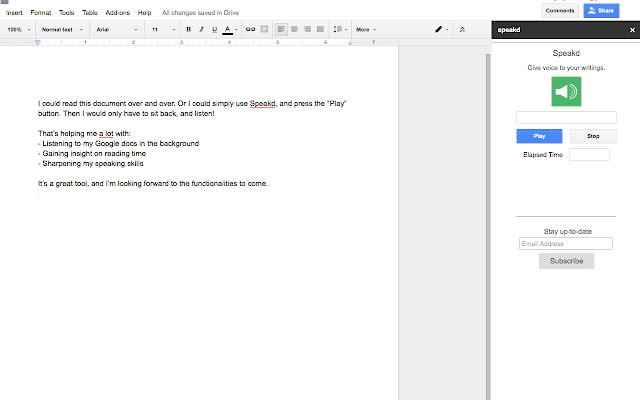Enable justified text alignment
Screen dimensions: 640x400
pos(320,30)
